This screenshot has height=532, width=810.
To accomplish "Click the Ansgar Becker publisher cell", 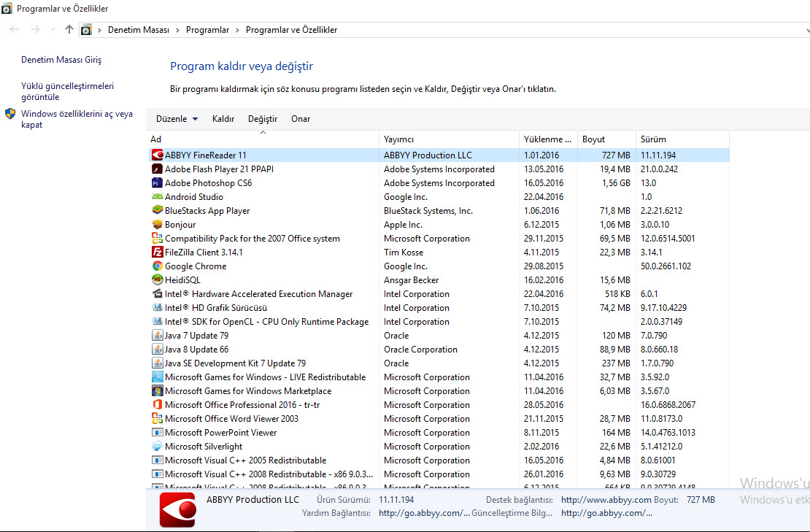I will pyautogui.click(x=411, y=280).
